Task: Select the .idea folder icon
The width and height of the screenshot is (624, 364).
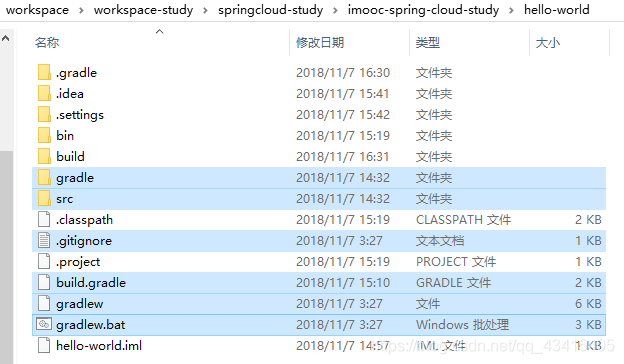Action: tap(44, 93)
